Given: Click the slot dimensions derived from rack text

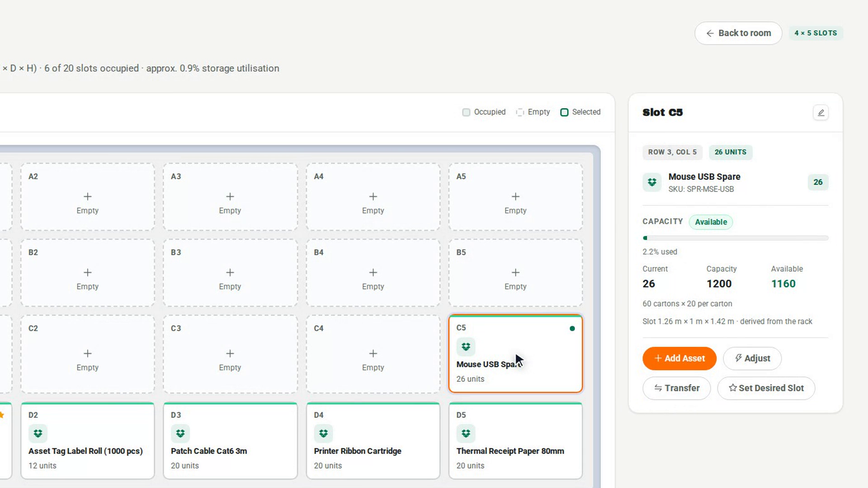Looking at the screenshot, I should pyautogui.click(x=727, y=321).
